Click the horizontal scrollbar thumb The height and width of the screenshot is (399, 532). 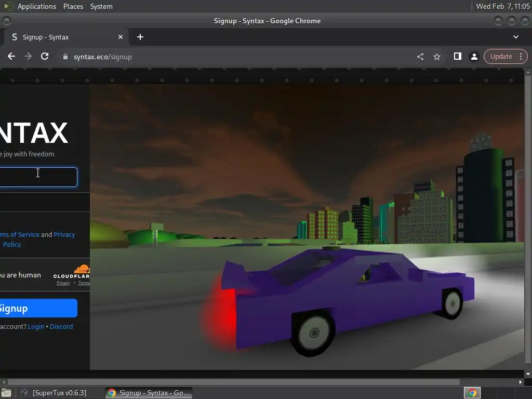233,382
